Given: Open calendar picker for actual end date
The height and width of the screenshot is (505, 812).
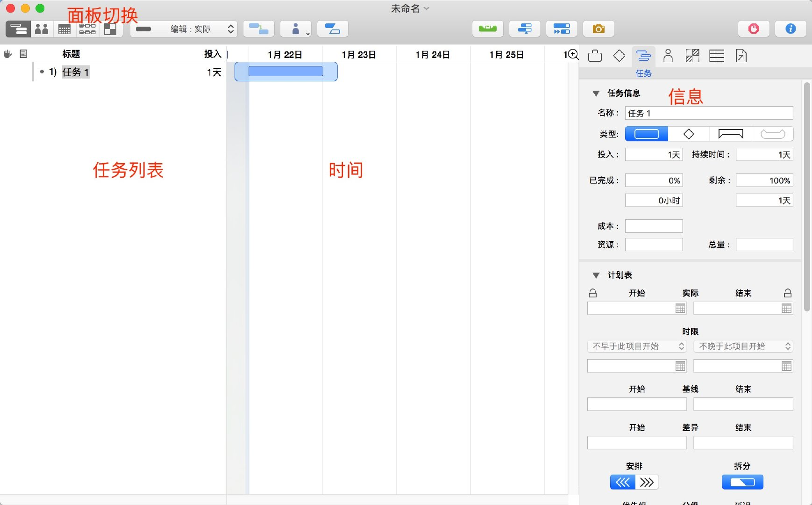Looking at the screenshot, I should tap(787, 309).
